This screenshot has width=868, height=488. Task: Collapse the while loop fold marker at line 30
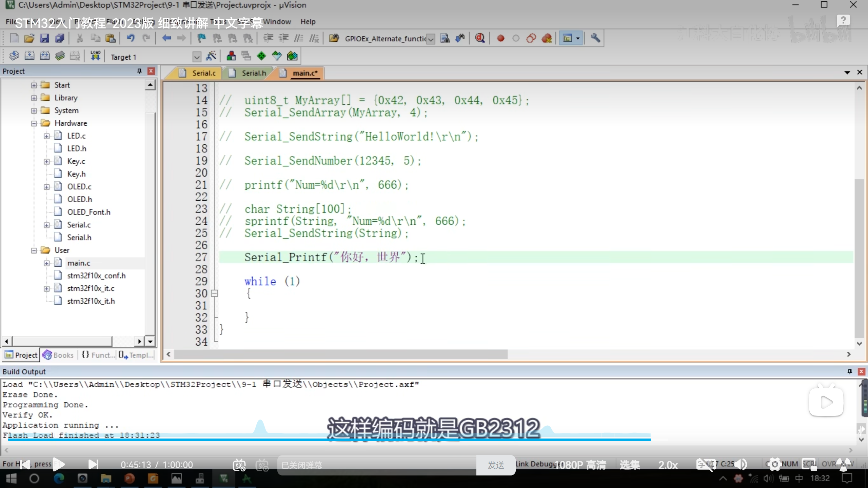coord(214,293)
